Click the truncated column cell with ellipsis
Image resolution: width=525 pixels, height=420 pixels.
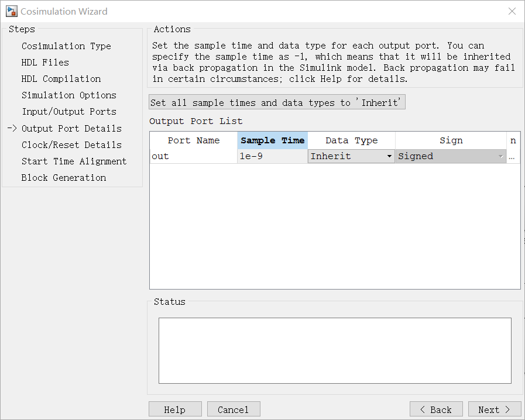[513, 156]
